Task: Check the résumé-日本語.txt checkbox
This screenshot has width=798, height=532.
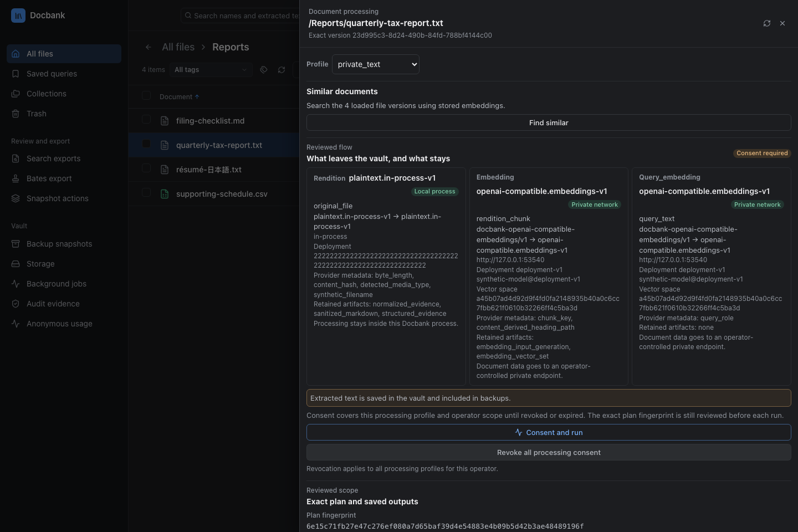Action: (146, 168)
